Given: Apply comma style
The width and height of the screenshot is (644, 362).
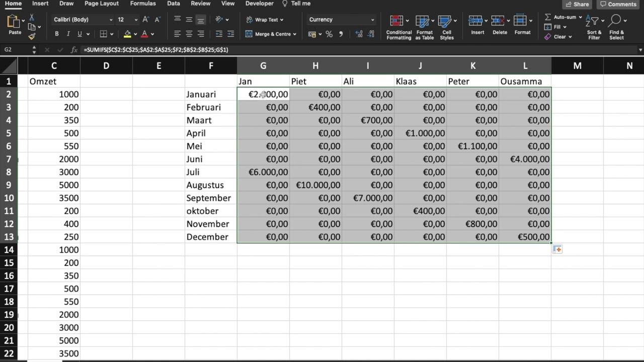Looking at the screenshot, I should pos(341,34).
